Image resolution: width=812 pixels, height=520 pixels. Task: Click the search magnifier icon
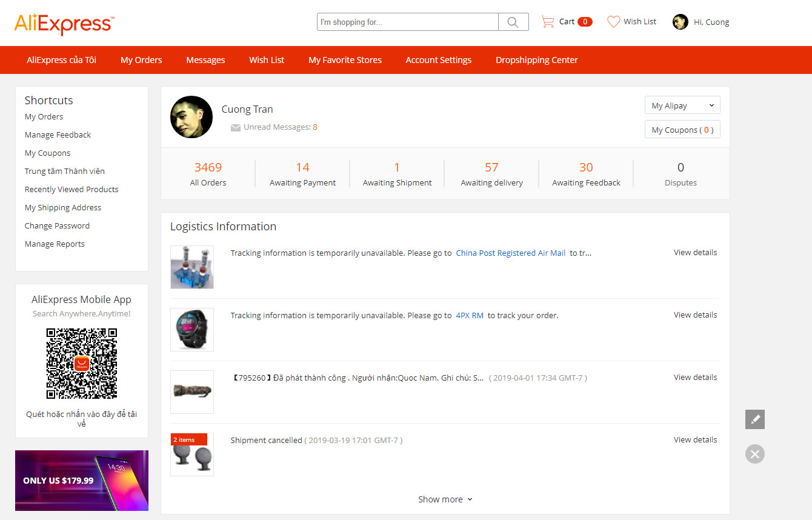[x=513, y=22]
